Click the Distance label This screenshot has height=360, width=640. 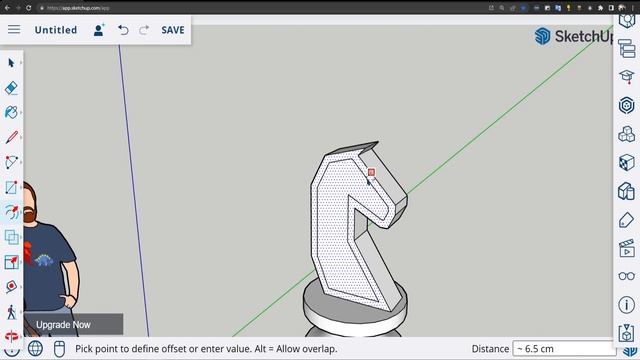tap(490, 349)
